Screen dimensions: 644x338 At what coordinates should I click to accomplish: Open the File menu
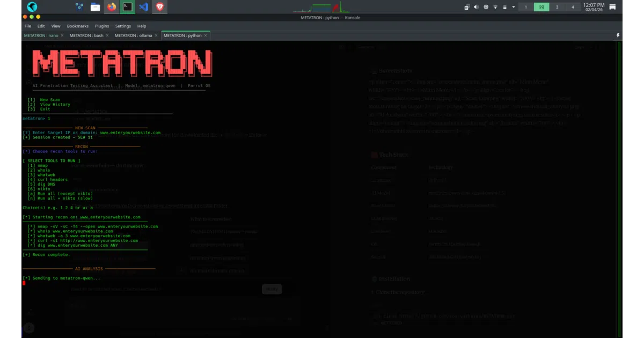pyautogui.click(x=27, y=26)
